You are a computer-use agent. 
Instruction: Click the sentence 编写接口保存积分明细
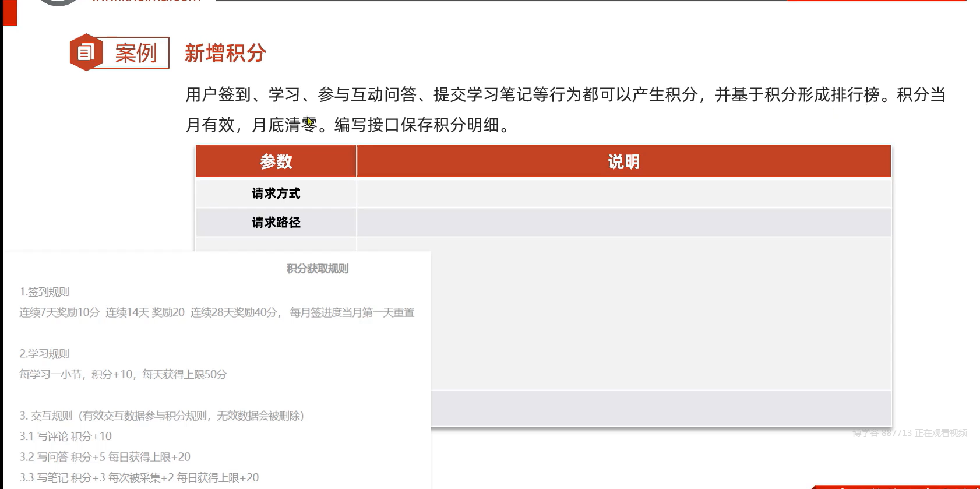click(x=422, y=125)
